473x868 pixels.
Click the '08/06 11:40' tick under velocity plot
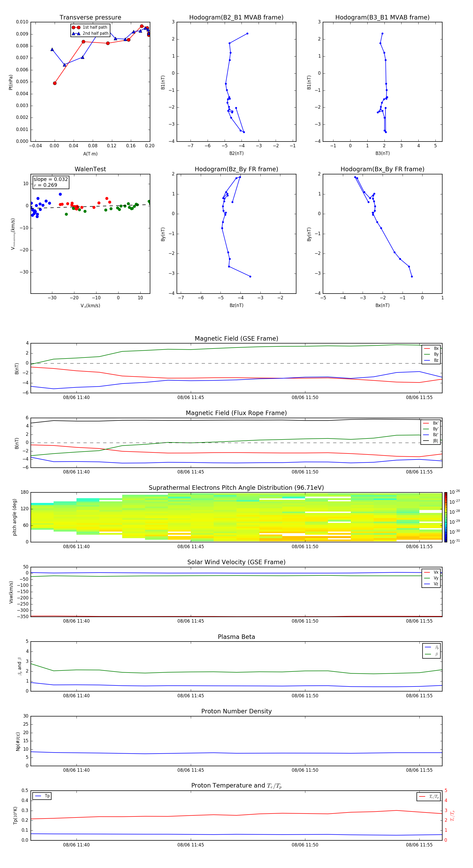point(76,621)
